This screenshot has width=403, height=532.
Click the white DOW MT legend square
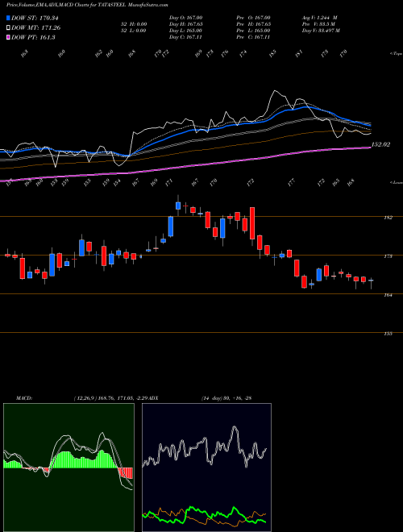8,28
